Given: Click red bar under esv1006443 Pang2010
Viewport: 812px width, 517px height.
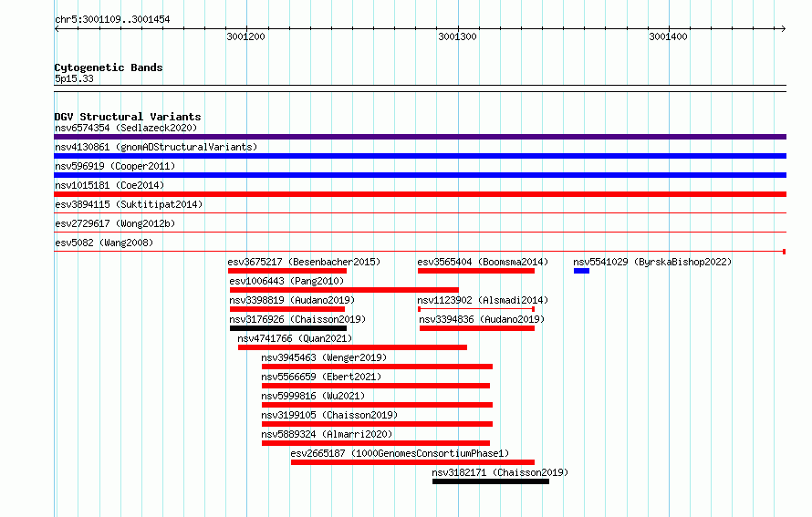Looking at the screenshot, I should tap(344, 290).
